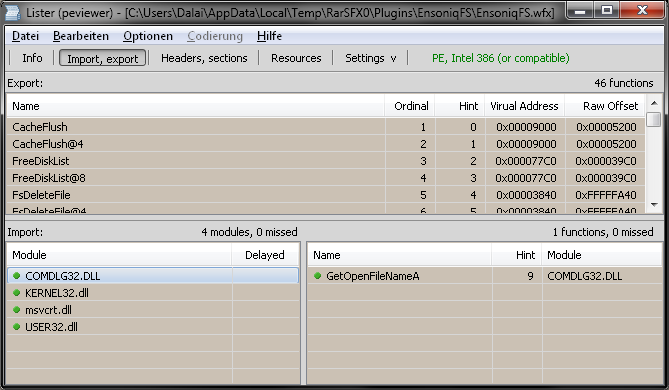Sort imported functions by Module header
Viewport: 669px width, 390px height.
(602, 255)
